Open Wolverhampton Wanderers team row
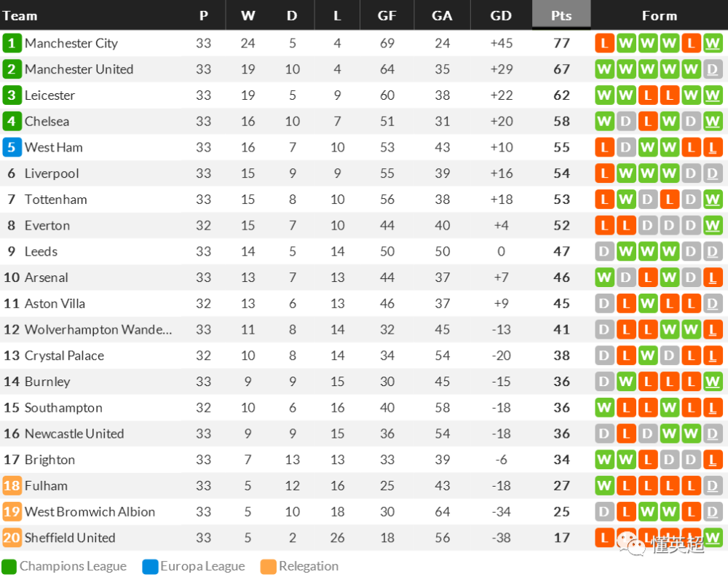 pos(364,329)
